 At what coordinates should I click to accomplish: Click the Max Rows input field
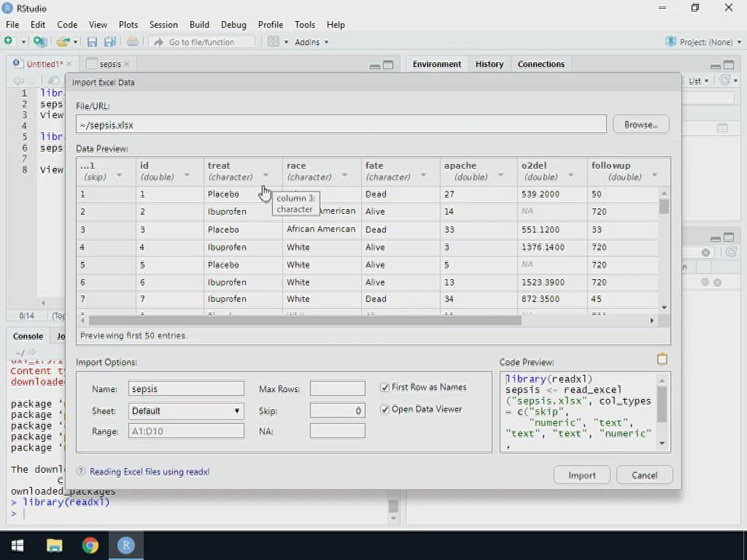tap(337, 389)
